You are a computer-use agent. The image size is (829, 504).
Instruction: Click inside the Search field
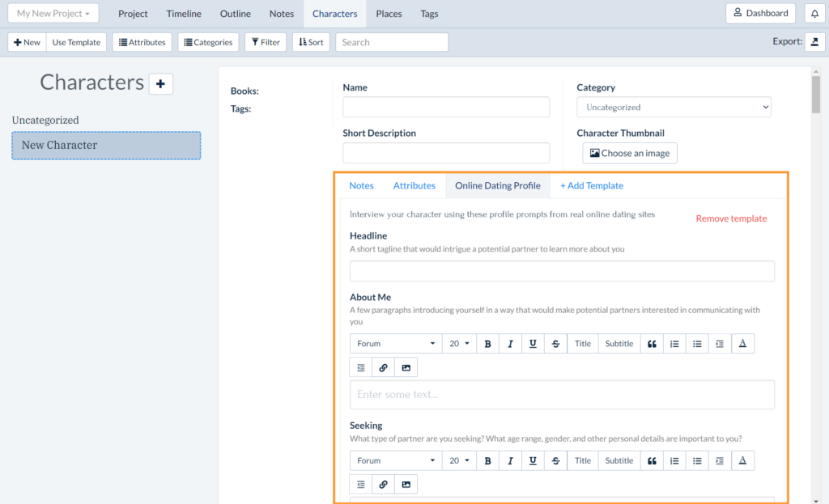coord(391,41)
